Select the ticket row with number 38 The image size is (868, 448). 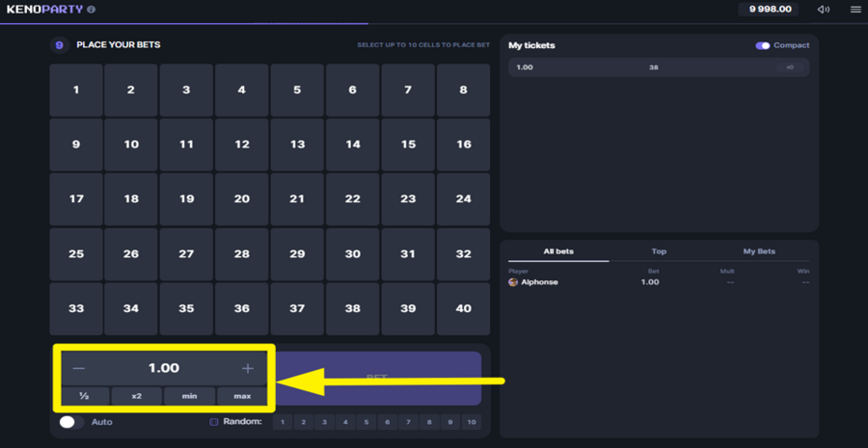pyautogui.click(x=659, y=67)
